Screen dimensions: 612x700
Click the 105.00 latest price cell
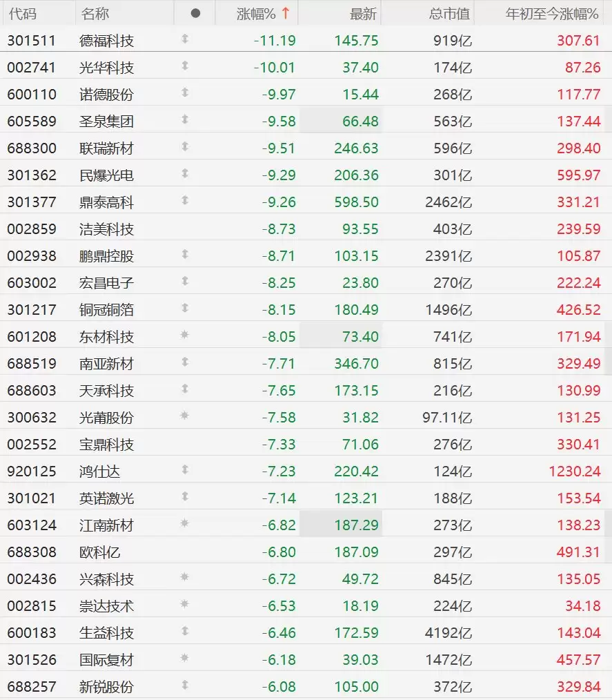357,687
